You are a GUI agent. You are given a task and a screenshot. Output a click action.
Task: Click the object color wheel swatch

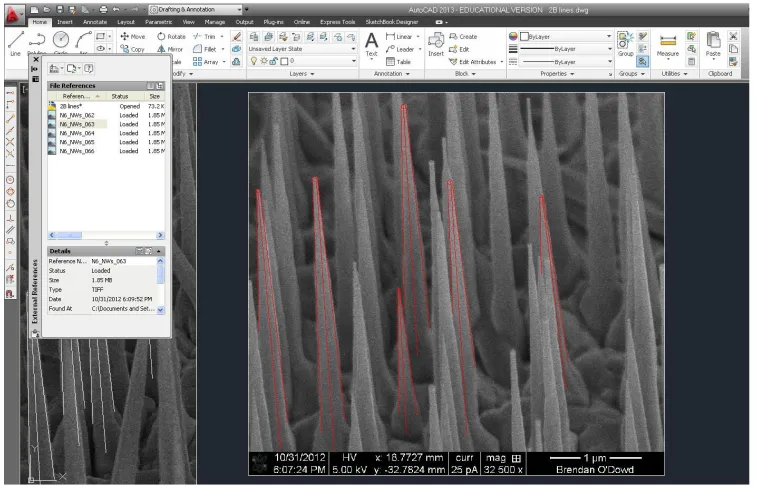click(513, 36)
